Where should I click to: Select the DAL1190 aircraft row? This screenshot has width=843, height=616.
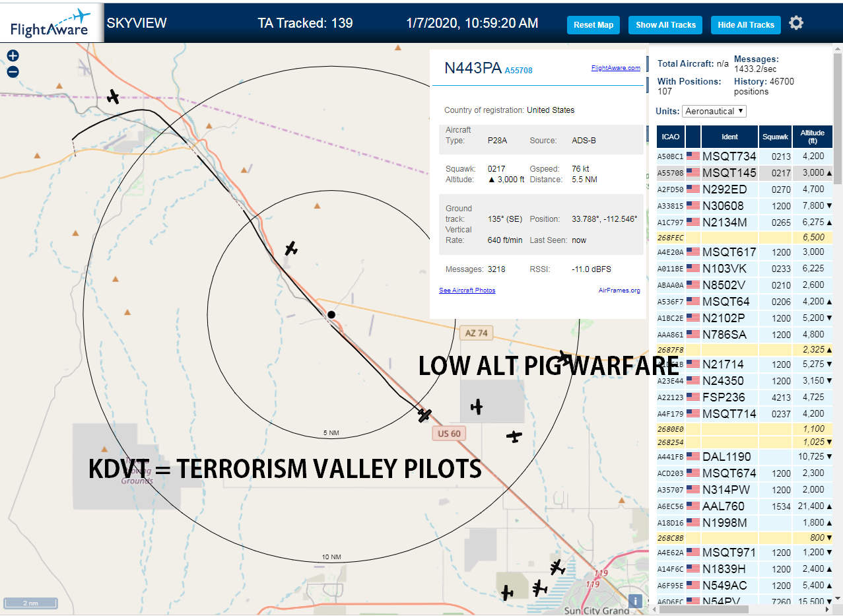(x=745, y=457)
